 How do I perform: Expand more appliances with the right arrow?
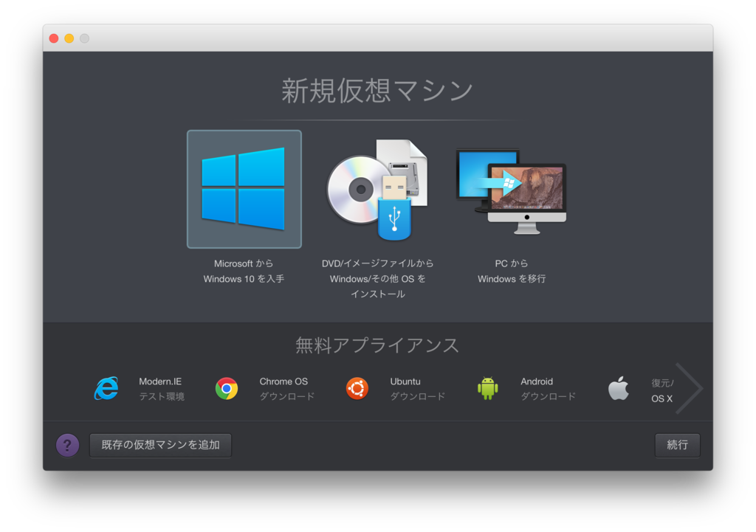(x=690, y=387)
